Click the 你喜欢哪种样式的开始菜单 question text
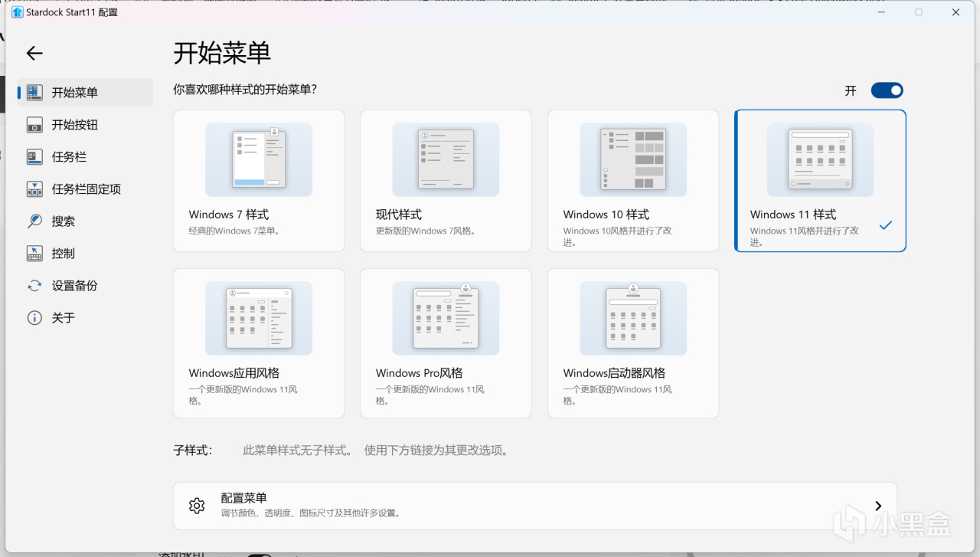 click(x=246, y=90)
